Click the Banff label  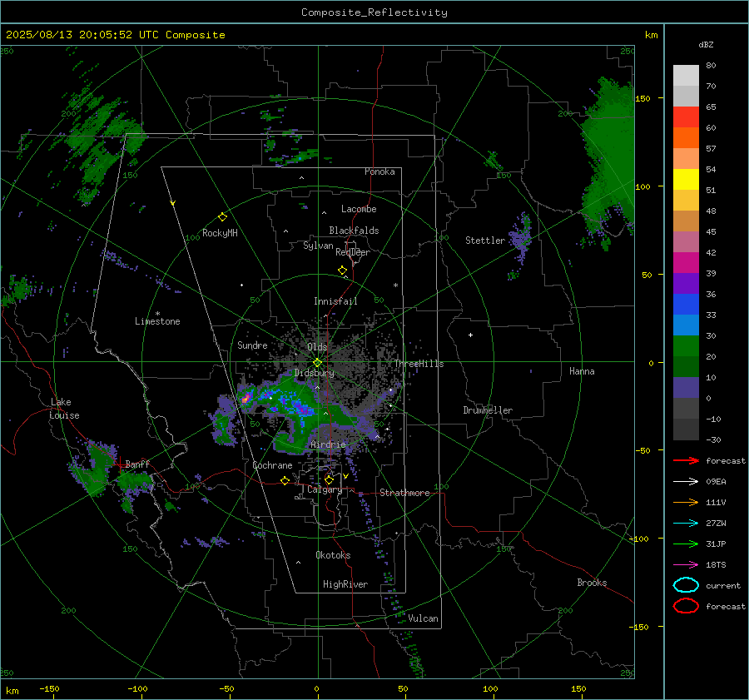pos(137,464)
